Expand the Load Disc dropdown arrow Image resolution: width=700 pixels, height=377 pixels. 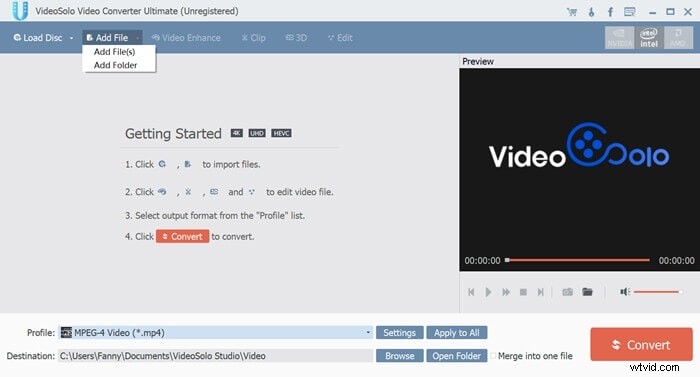[71, 38]
